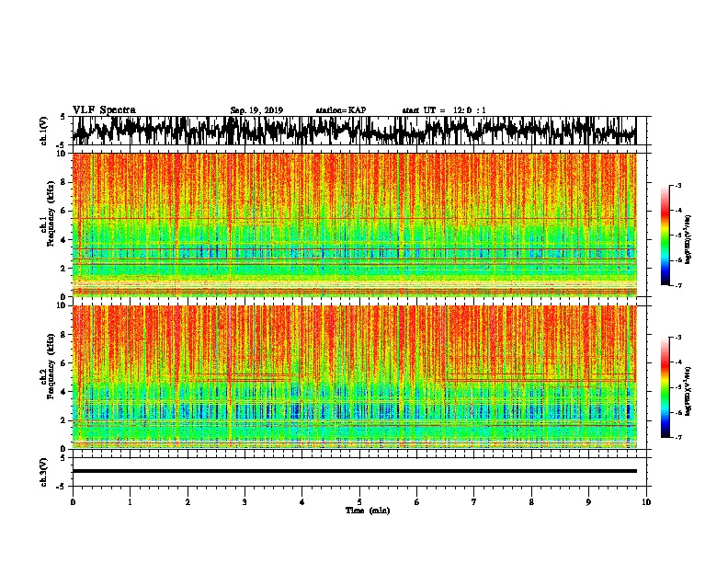Click the "-3" value on ch.2 colorbar
Image resolution: width=728 pixels, height=563 pixels.
(x=677, y=338)
